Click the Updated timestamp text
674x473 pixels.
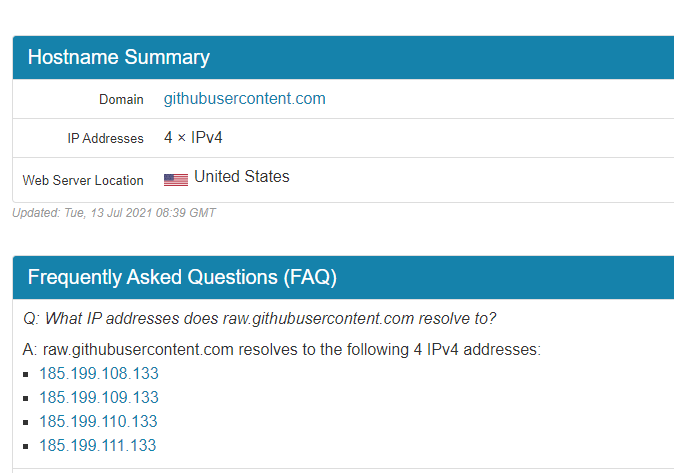click(114, 213)
